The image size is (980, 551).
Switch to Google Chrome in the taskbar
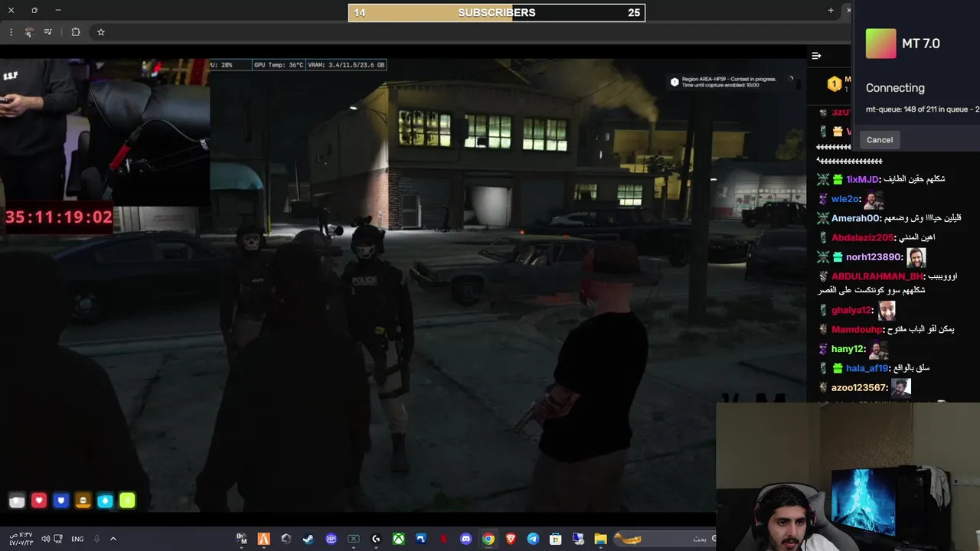click(488, 539)
